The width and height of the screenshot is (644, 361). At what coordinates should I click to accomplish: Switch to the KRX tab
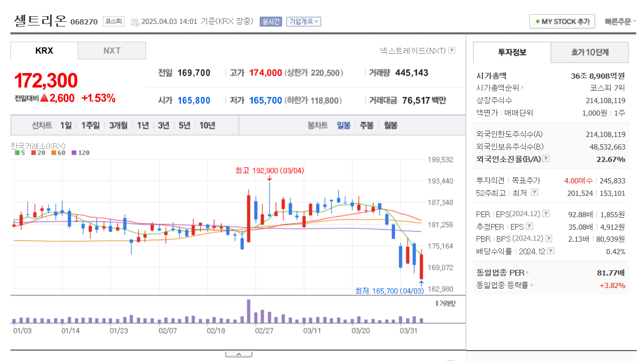[44, 51]
